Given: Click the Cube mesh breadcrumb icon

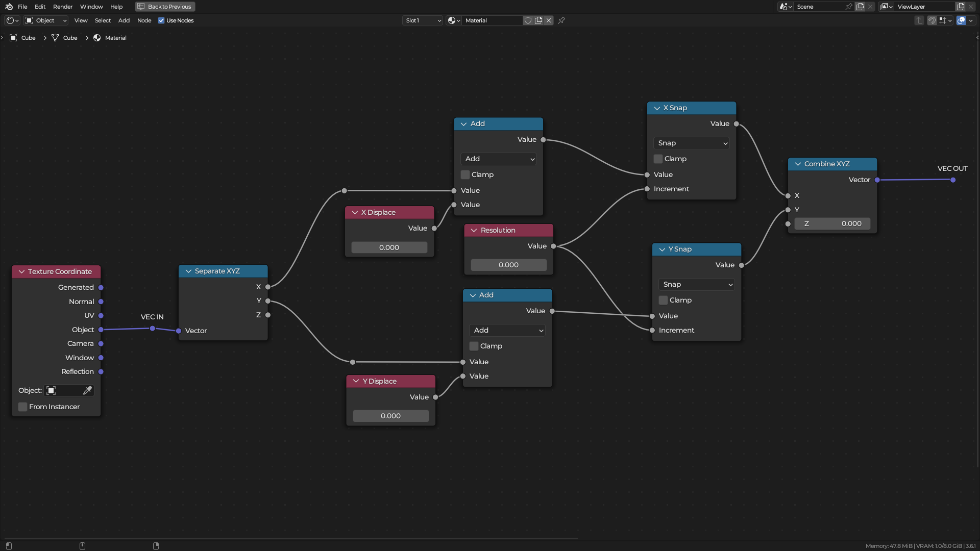Looking at the screenshot, I should point(55,38).
